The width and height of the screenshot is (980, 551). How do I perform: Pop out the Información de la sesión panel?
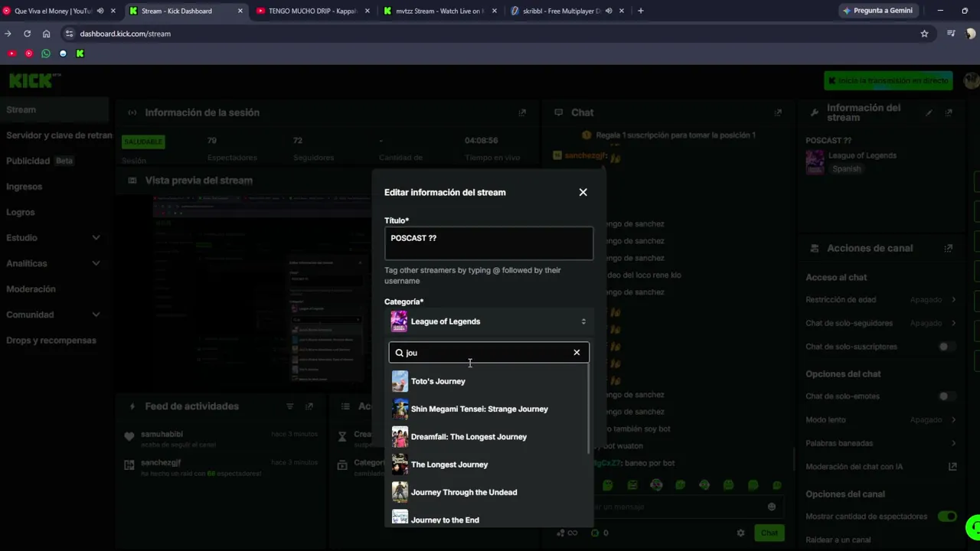(522, 112)
